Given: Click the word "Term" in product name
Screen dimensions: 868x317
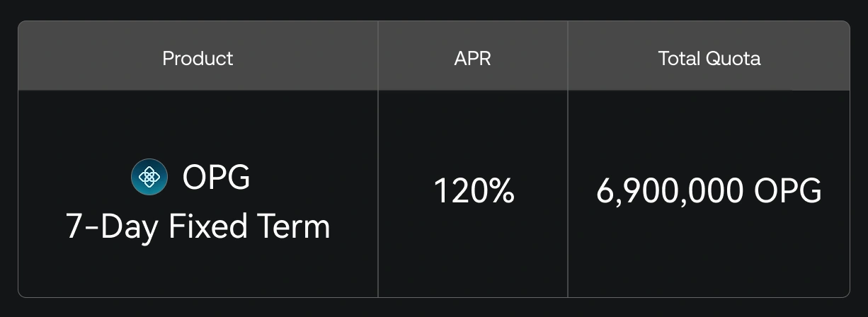Looking at the screenshot, I should [295, 226].
